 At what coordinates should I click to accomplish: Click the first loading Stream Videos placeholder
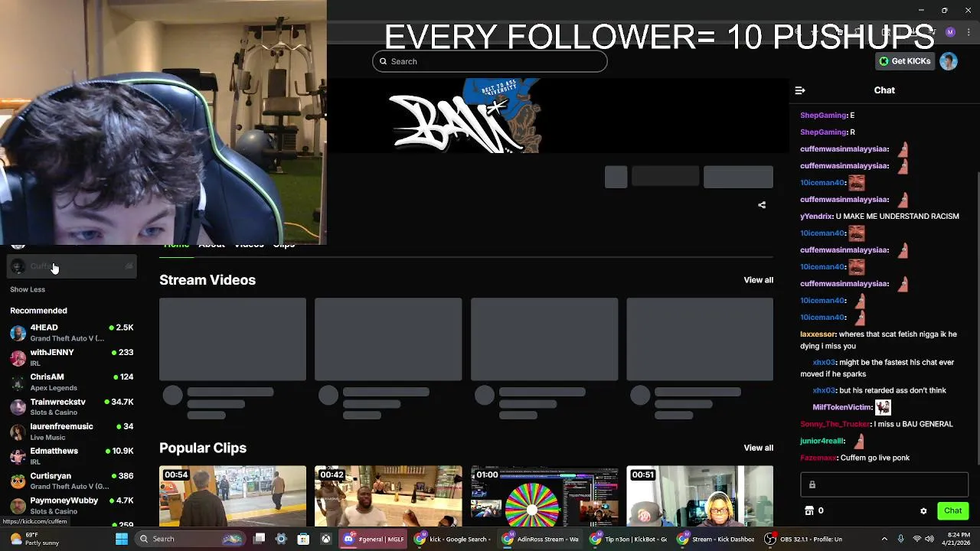pyautogui.click(x=233, y=339)
